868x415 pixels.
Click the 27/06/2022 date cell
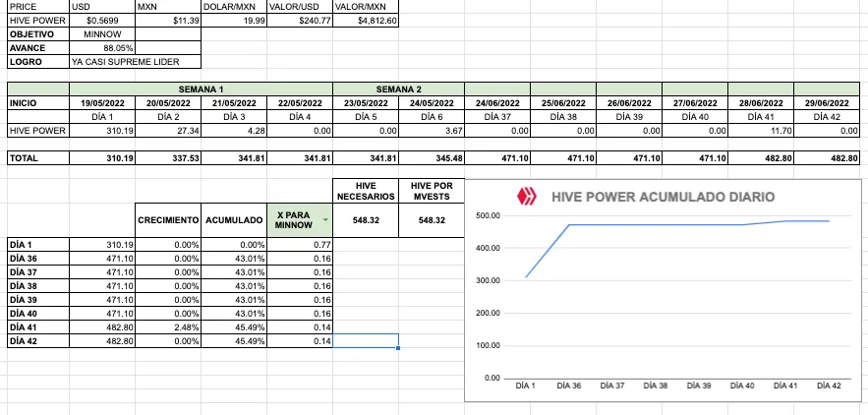(695, 103)
